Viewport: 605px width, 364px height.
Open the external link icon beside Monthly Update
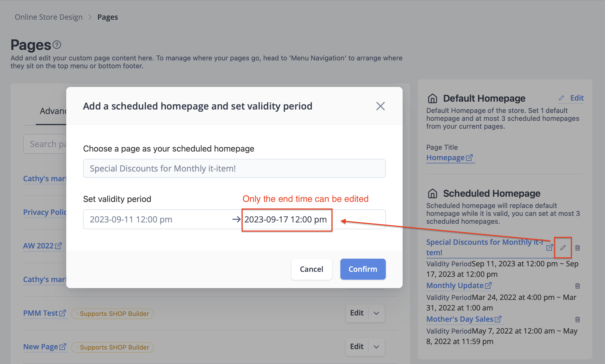click(x=488, y=285)
